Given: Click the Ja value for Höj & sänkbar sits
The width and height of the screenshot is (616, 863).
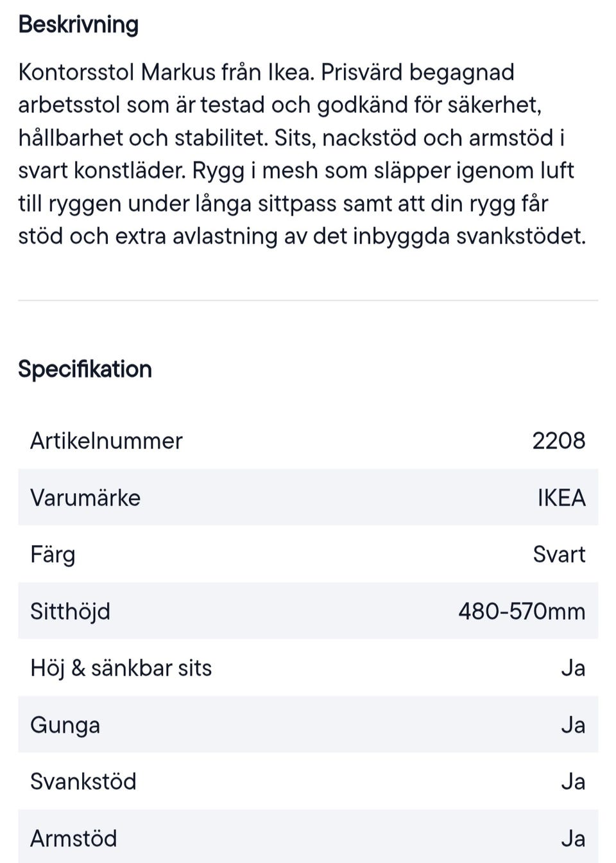Looking at the screenshot, I should [572, 668].
